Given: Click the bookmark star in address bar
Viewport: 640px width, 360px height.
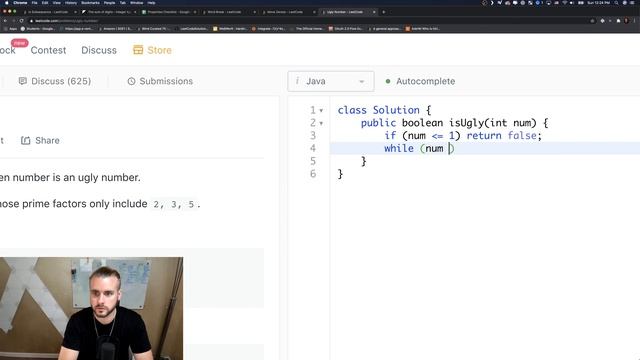Looking at the screenshot, I should (x=593, y=20).
